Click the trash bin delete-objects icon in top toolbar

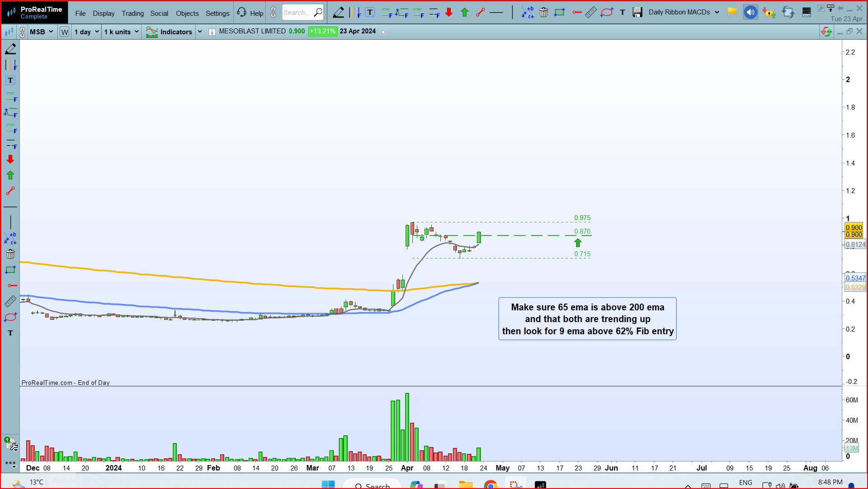tap(544, 13)
